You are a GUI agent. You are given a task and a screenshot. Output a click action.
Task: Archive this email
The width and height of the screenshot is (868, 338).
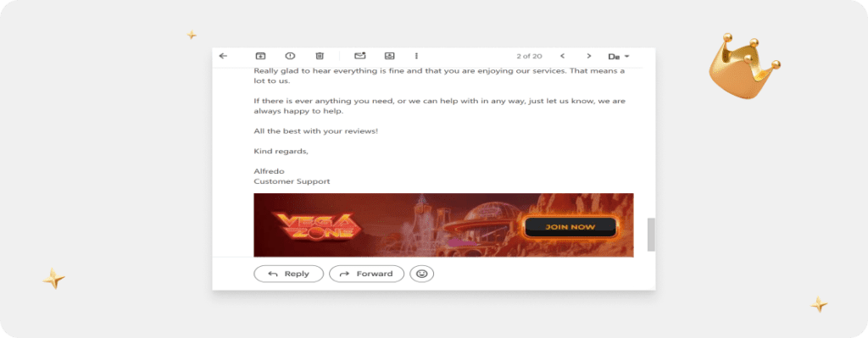point(260,56)
